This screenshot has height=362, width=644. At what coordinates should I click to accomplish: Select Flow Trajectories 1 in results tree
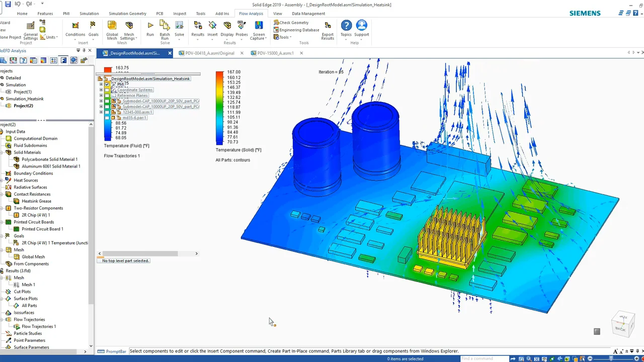coord(38,326)
